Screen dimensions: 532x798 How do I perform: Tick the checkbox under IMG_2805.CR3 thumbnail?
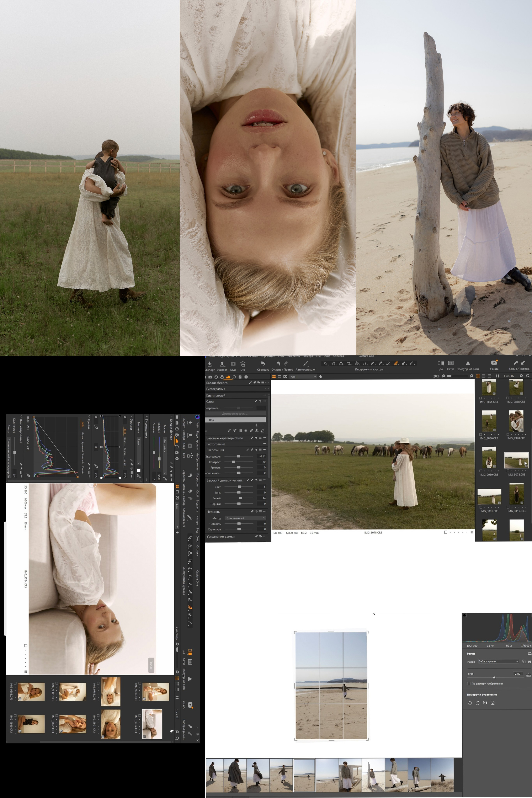480,398
